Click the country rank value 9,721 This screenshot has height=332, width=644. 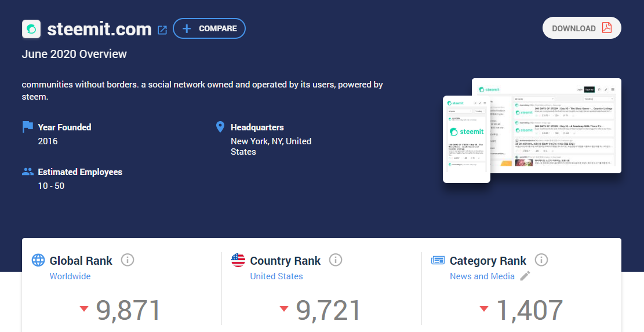(328, 310)
